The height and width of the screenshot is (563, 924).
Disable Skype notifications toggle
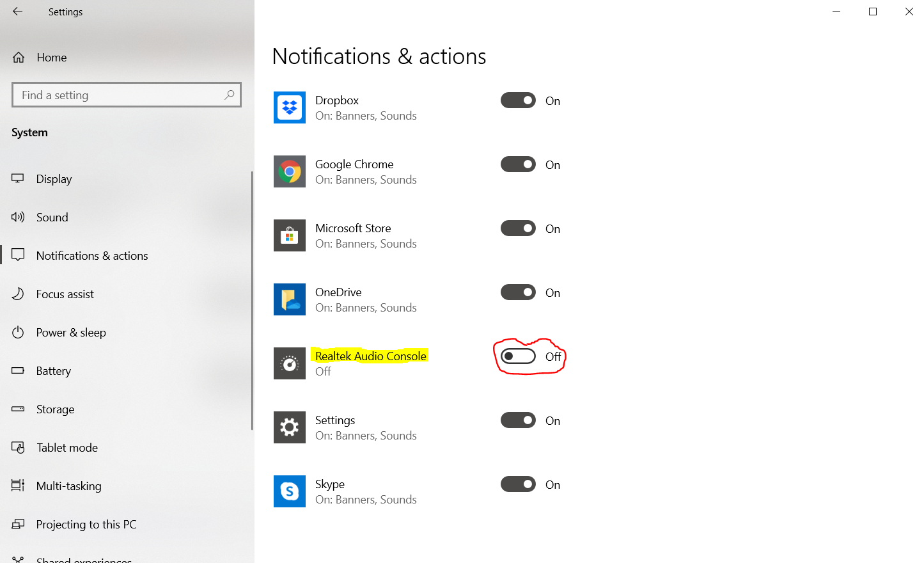[518, 484]
